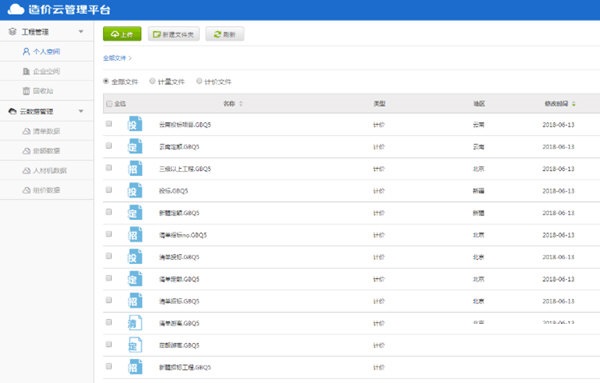Tick the checkbox for 清单招标no.GBQ5
600x383 pixels.
tap(109, 234)
